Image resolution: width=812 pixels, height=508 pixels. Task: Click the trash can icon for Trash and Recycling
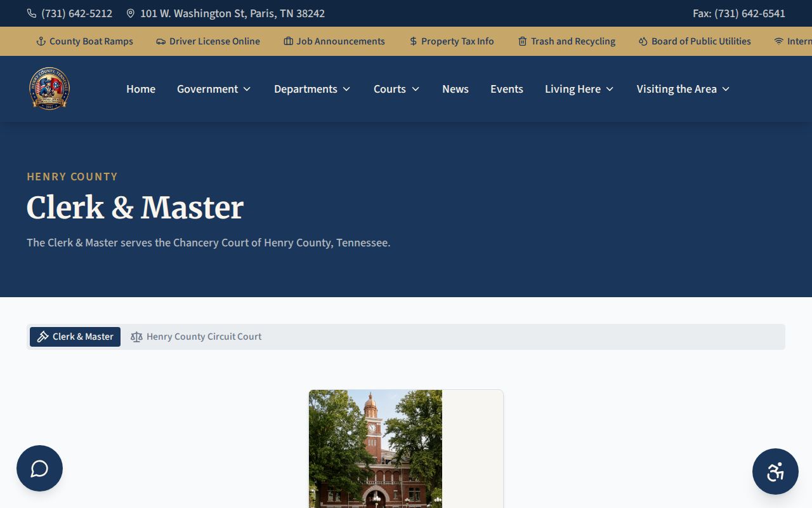coord(523,41)
